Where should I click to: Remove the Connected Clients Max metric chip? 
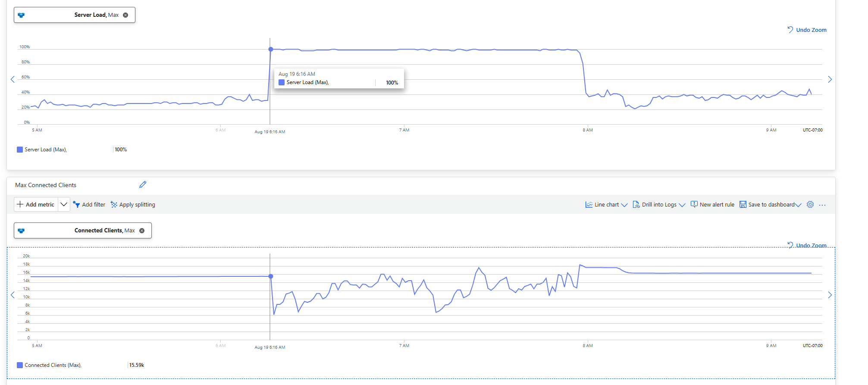pos(142,231)
